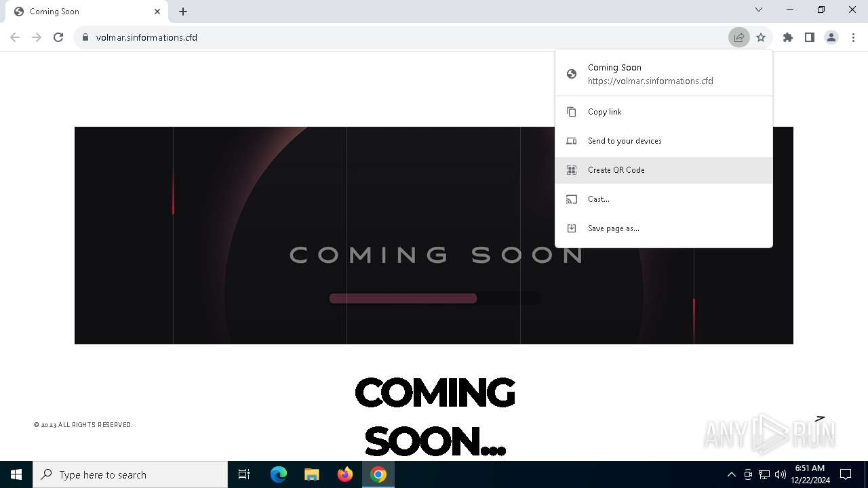
Task: Open the Chrome three-dot menu
Action: click(x=853, y=37)
